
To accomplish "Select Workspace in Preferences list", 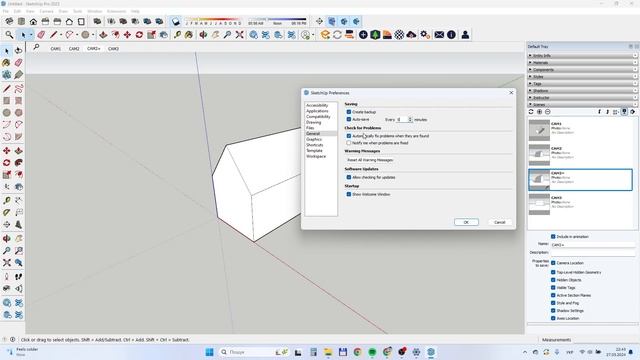I will click(x=316, y=156).
